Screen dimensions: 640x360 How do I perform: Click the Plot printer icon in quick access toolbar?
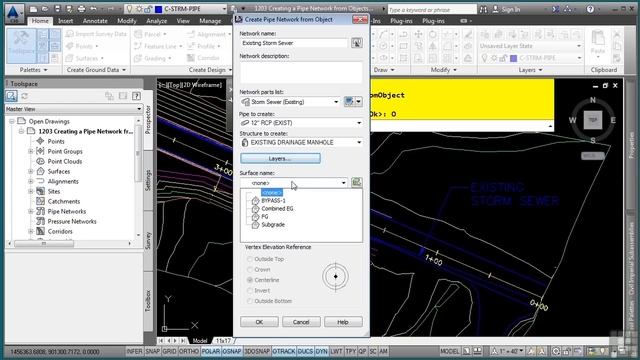(81, 9)
